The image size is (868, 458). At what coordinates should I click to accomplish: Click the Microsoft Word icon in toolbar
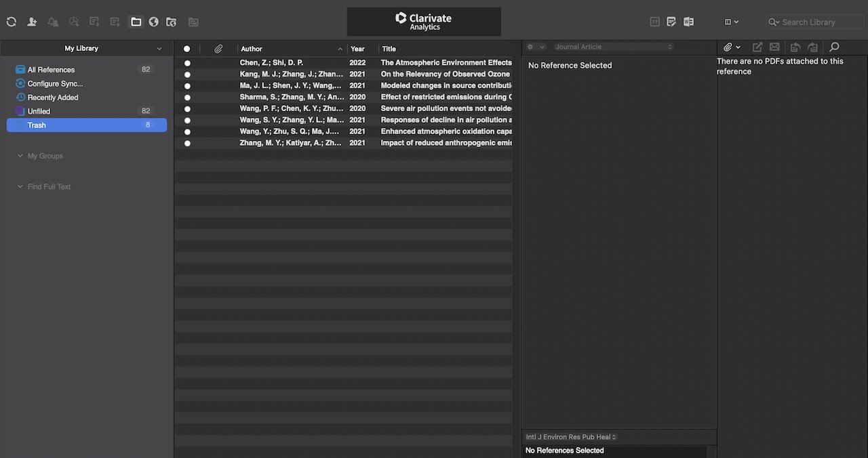(x=688, y=22)
